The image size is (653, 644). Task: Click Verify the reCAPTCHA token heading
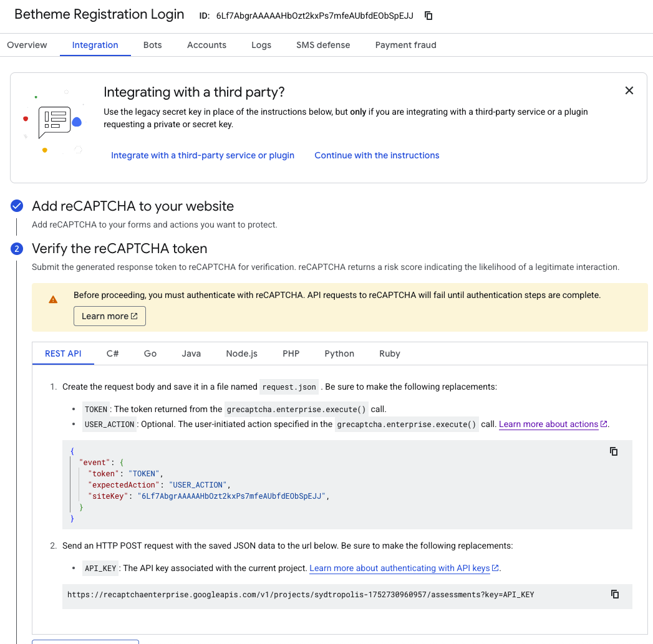[x=120, y=249]
